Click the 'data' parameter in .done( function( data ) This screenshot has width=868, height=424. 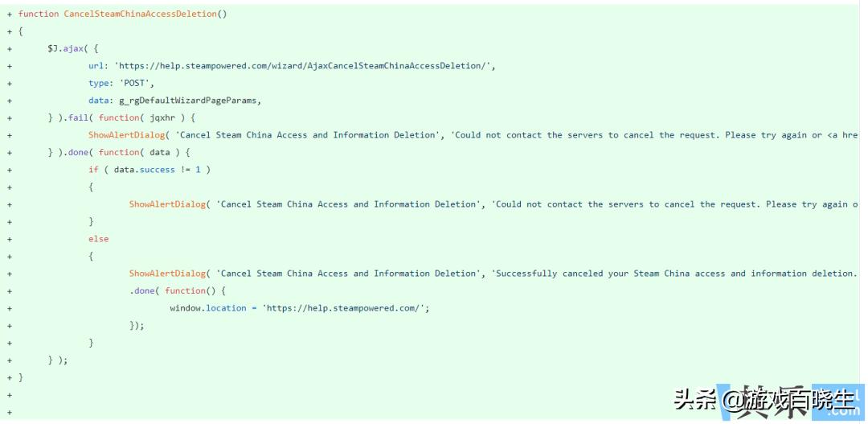[x=160, y=152]
